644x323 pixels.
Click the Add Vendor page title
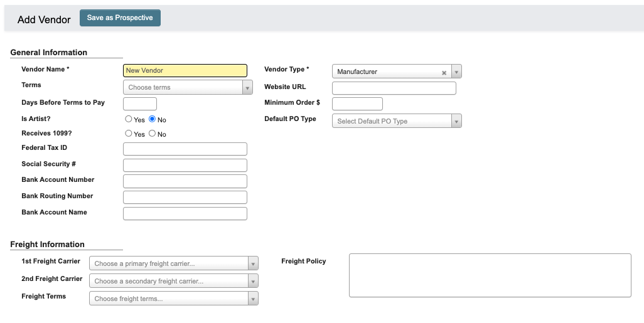[44, 19]
